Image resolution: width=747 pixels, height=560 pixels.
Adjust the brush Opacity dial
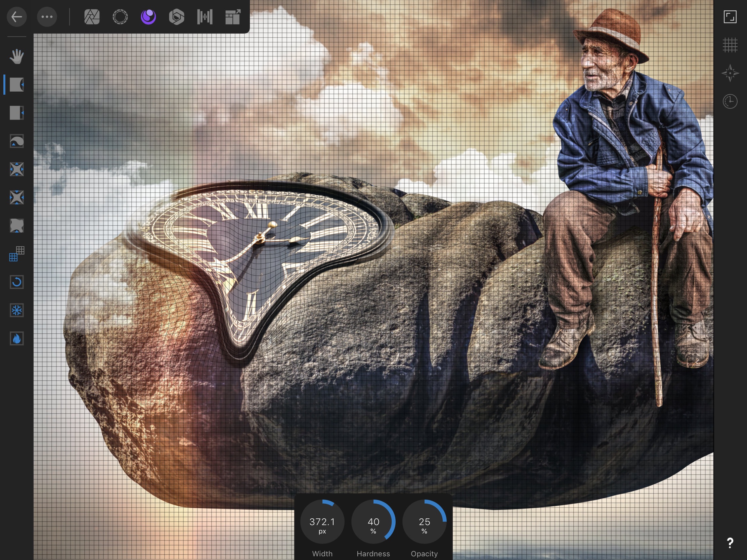tap(425, 521)
